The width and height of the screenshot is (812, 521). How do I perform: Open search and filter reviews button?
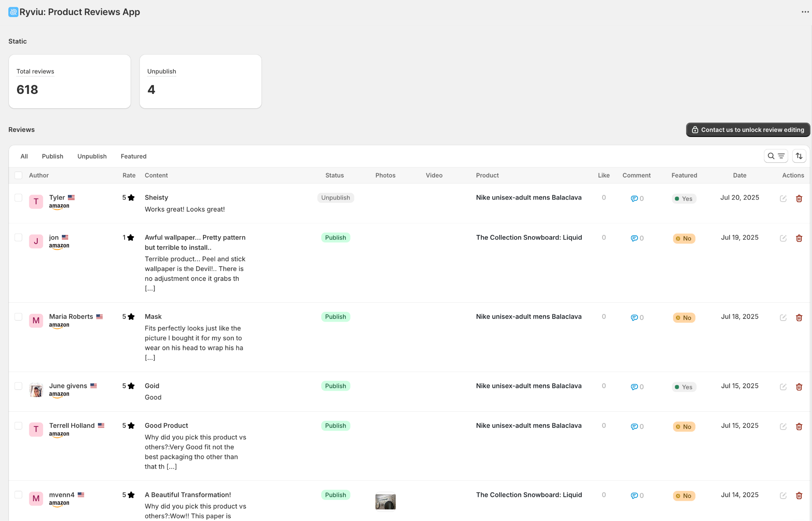776,156
